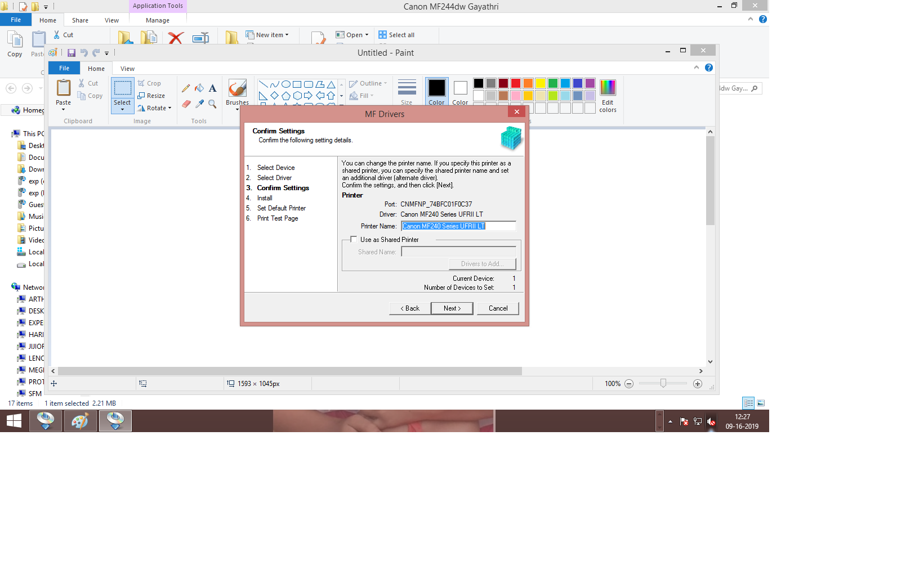Screen dimensions: 897x588
Task: Click the Rename icon in Explorer ribbon
Action: click(200, 38)
